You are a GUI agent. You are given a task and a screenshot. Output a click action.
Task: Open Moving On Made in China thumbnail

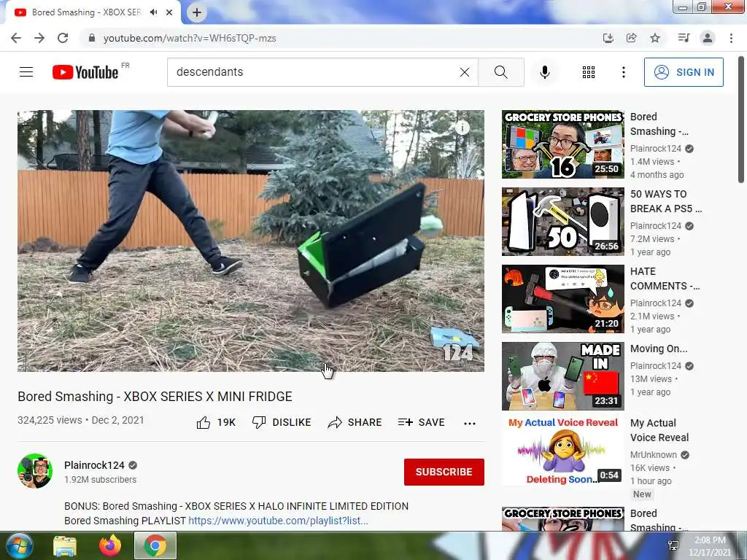click(562, 376)
